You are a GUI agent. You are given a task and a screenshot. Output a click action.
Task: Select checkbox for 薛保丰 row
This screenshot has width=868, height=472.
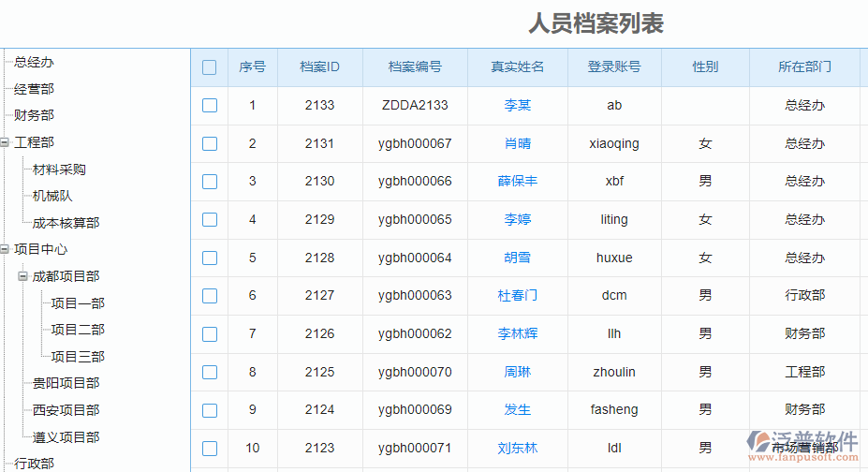point(209,182)
